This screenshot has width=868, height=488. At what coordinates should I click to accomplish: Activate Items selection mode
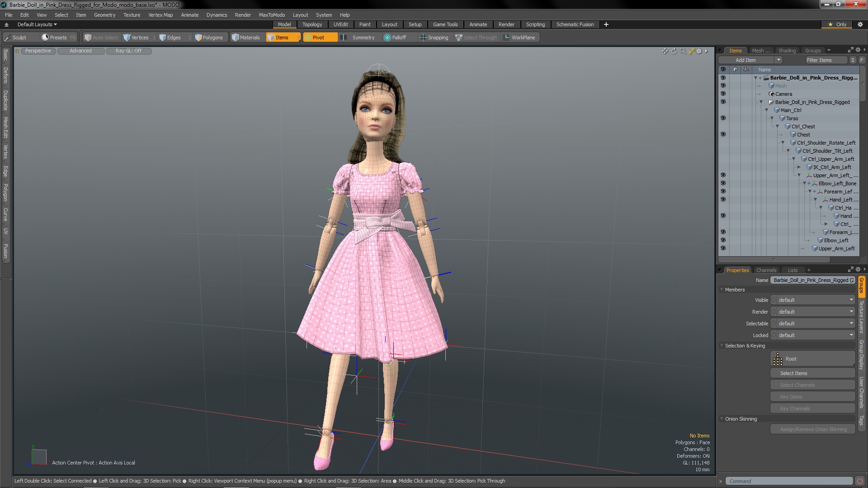[x=283, y=38]
